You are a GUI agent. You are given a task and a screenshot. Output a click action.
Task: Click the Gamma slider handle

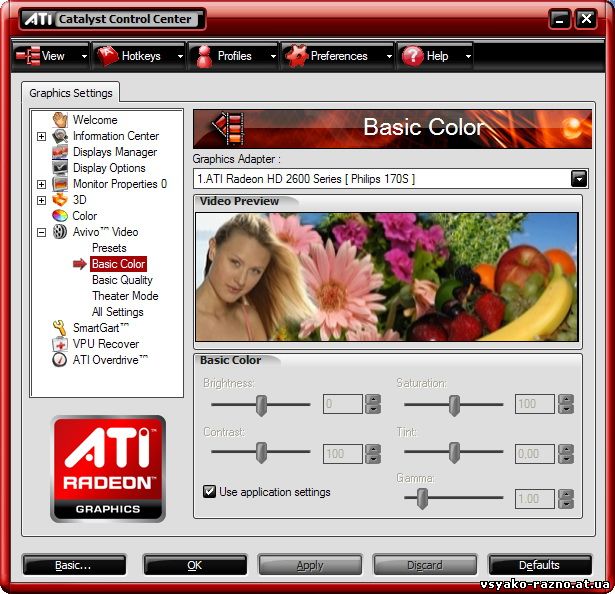point(422,499)
